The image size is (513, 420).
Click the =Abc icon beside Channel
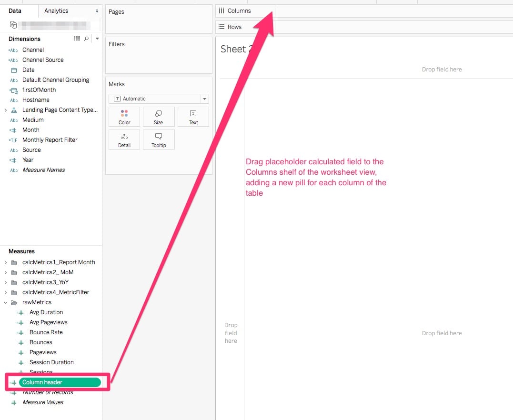tap(14, 50)
